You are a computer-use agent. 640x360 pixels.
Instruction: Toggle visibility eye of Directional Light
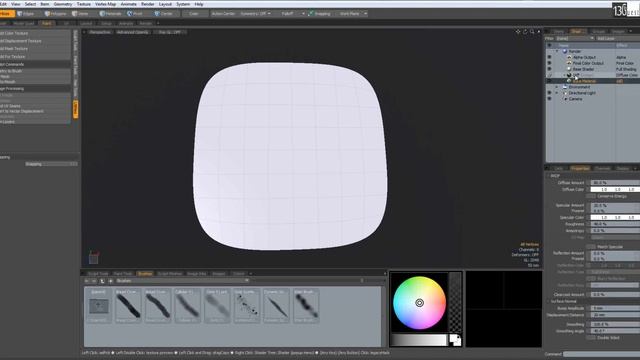549,93
